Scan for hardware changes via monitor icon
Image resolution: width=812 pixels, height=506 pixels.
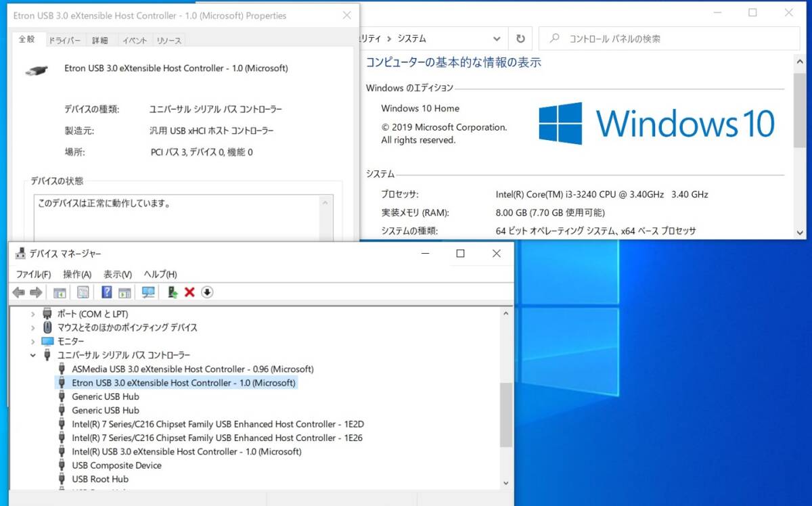coord(148,292)
